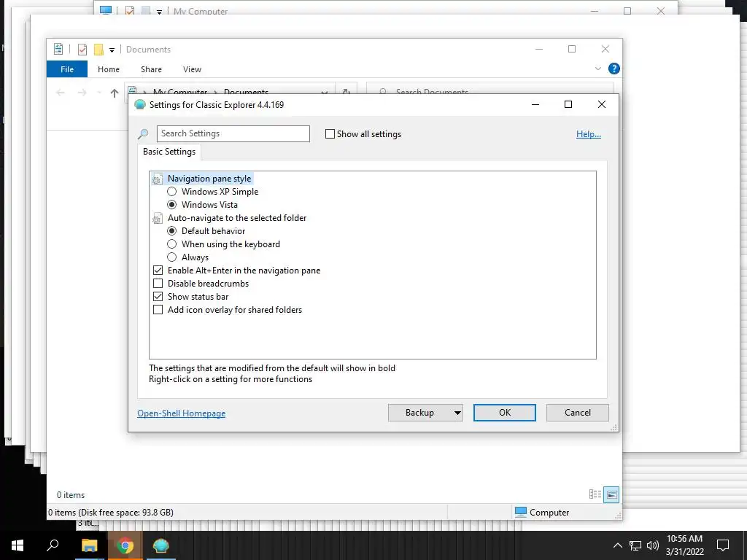Check Disable breadcrumbs
The width and height of the screenshot is (747, 560).
(x=158, y=284)
